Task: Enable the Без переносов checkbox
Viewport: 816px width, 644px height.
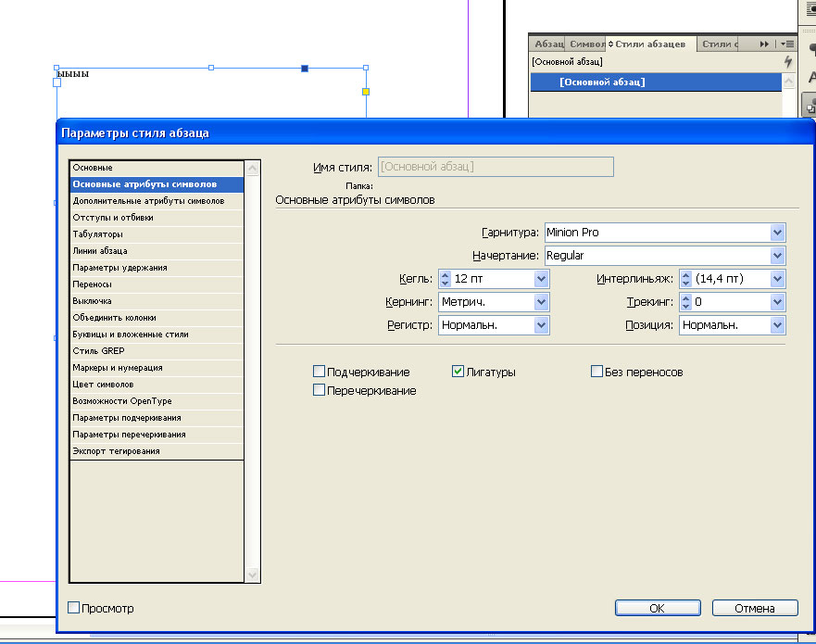Action: coord(596,372)
